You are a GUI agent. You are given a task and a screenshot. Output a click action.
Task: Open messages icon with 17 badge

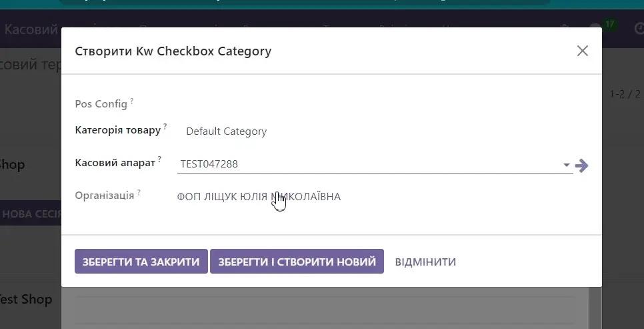(x=595, y=29)
